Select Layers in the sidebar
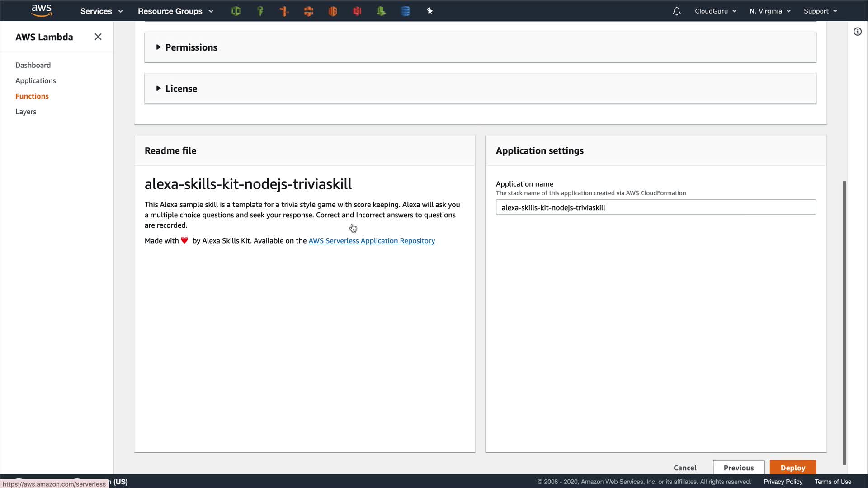 click(x=26, y=112)
